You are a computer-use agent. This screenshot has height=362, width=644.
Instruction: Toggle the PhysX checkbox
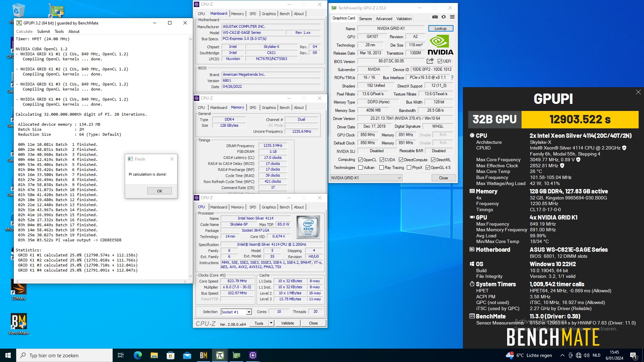(409, 168)
